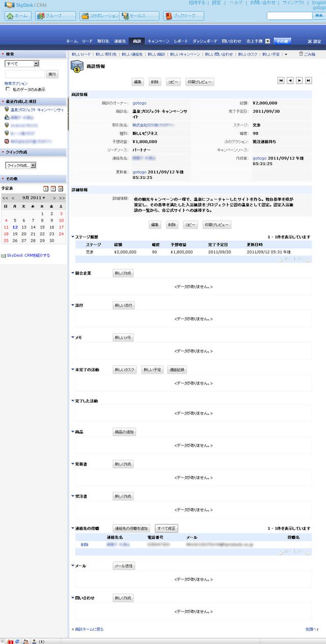Open the セールス app button
326x644 pixels.
(140, 16)
